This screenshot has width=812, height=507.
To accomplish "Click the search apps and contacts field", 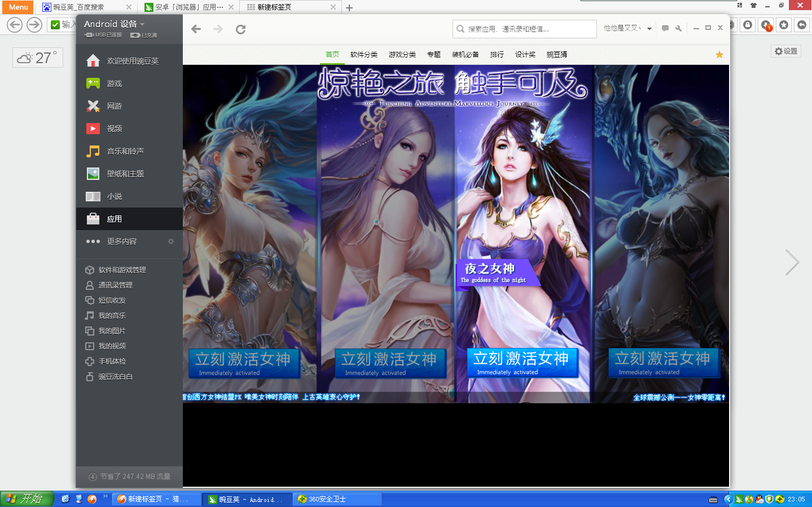I will pyautogui.click(x=525, y=29).
